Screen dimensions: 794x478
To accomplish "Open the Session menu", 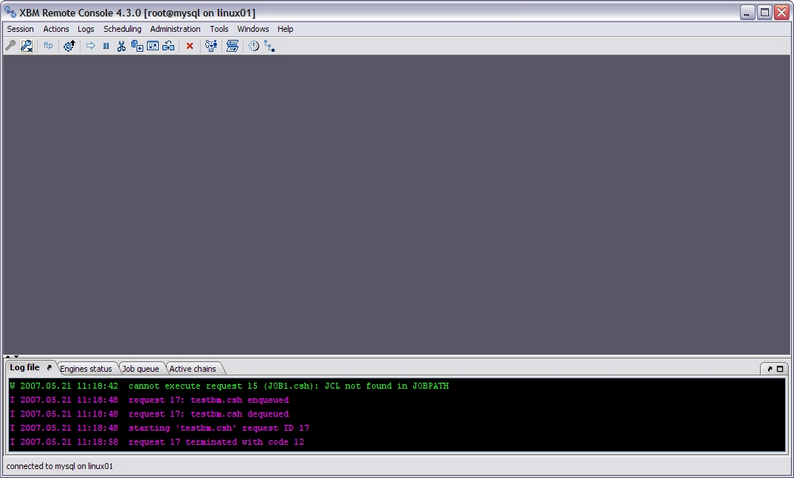I will [20, 29].
